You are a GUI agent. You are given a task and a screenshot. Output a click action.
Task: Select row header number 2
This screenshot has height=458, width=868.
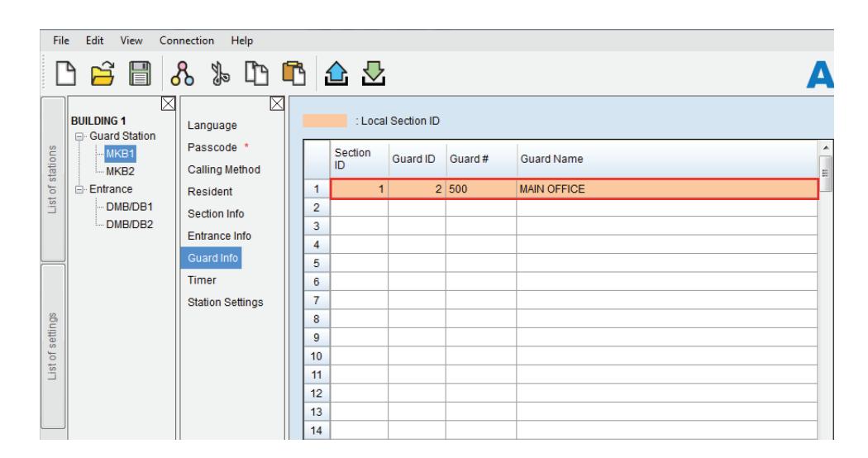pos(317,208)
